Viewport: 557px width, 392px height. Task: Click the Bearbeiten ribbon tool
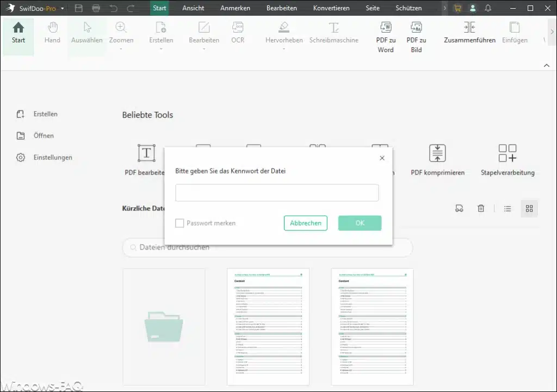point(204,33)
